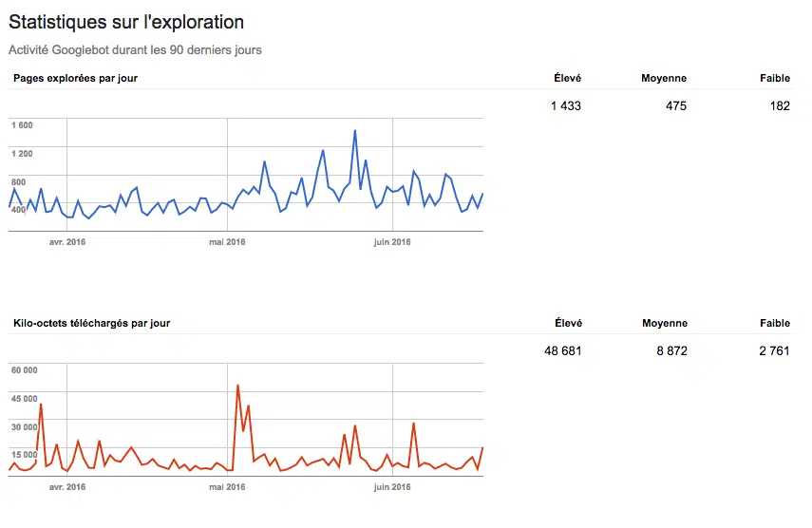Select the "Kilo-octets téléchargés par jour" heading
Viewport: 812px width, 528px height.
91,323
